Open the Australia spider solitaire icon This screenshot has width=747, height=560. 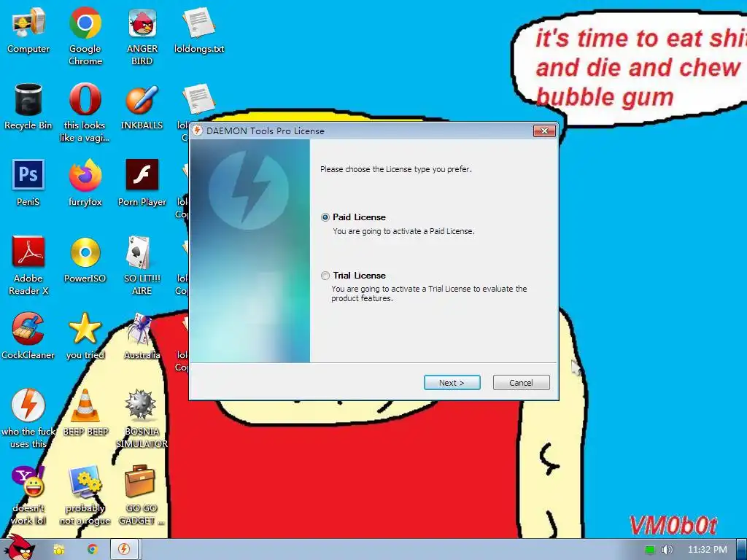coord(141,329)
